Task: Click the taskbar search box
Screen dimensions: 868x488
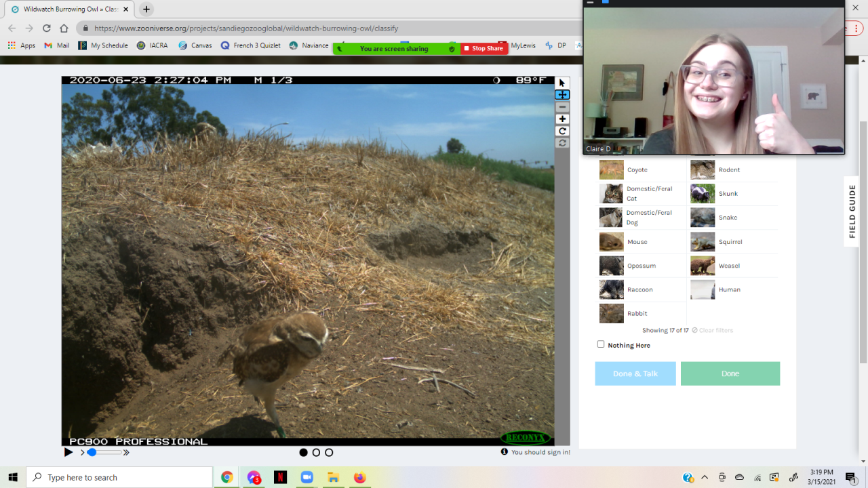Action: point(119,477)
